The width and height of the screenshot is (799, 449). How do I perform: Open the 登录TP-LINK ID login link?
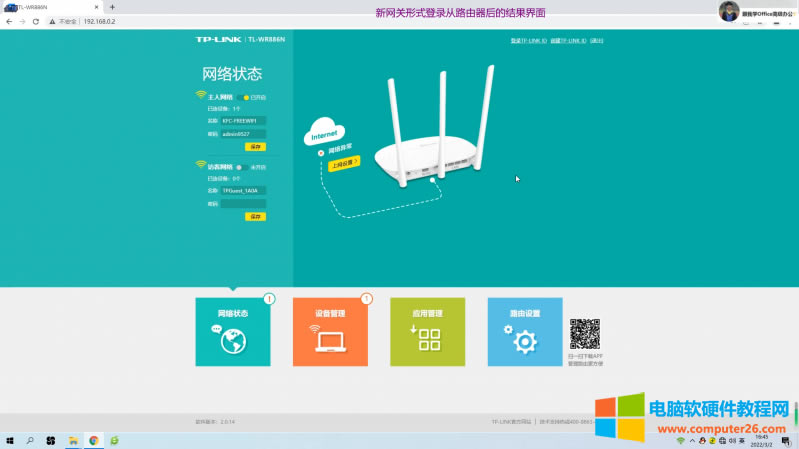click(x=528, y=41)
